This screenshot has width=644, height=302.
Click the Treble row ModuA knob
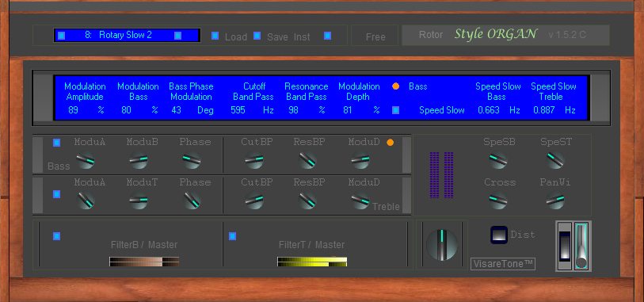pos(86,200)
